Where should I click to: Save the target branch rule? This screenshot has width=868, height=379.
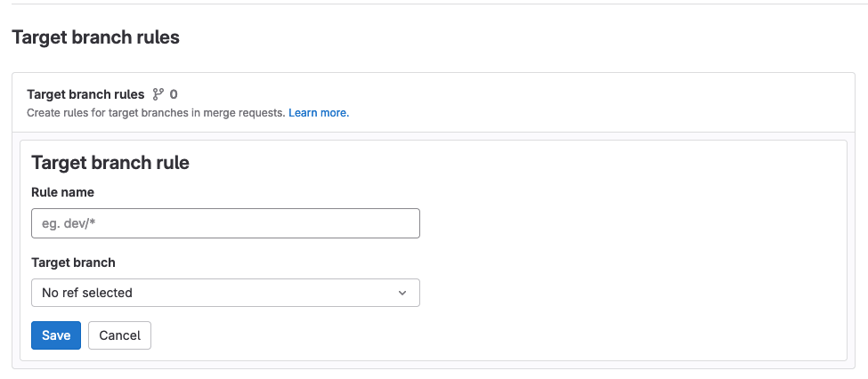click(56, 335)
